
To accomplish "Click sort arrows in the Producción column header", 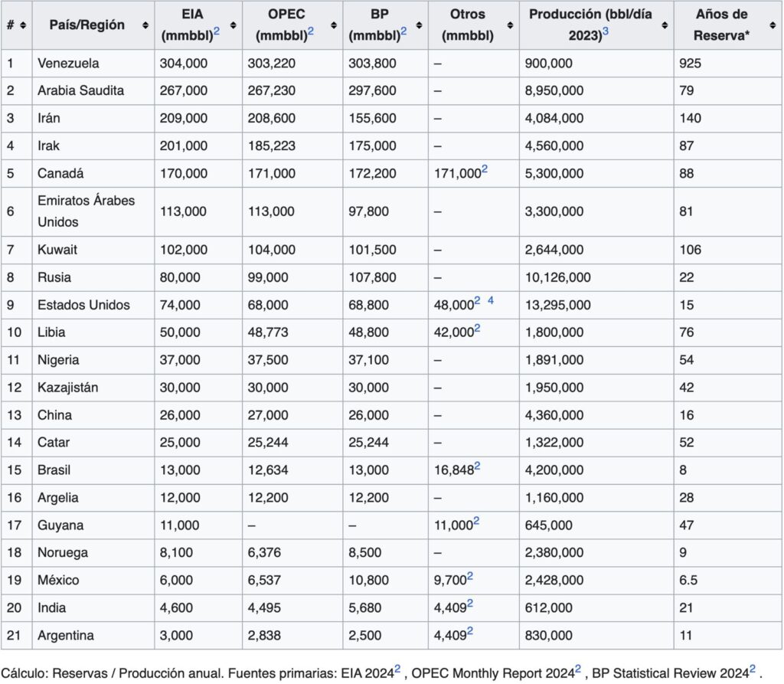I will [x=665, y=25].
